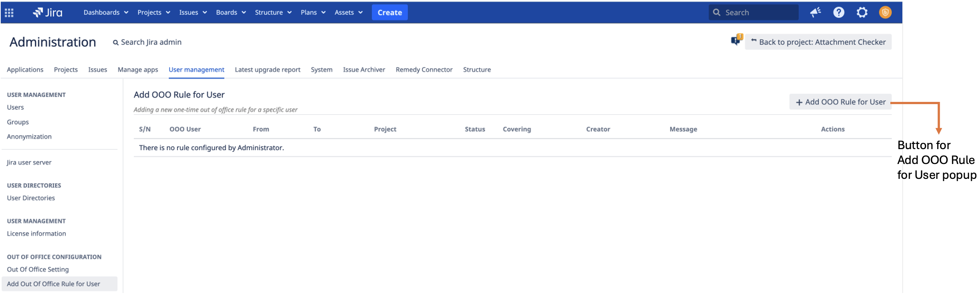The height and width of the screenshot is (296, 980).
Task: Open the Out Of Office Setting link
Action: coord(38,269)
